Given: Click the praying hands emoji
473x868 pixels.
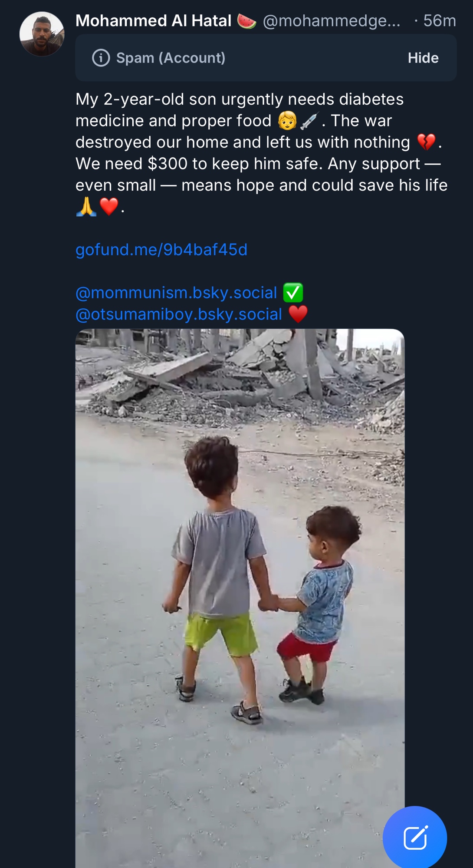Looking at the screenshot, I should point(86,207).
